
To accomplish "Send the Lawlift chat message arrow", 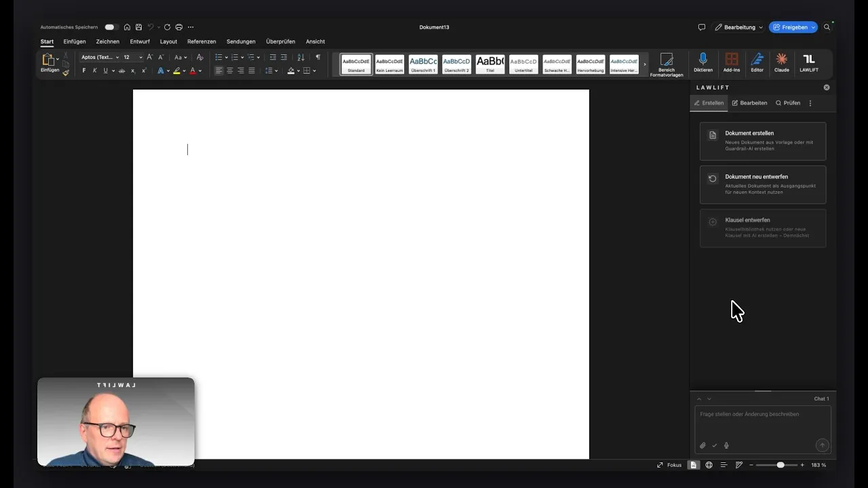I will tap(822, 445).
